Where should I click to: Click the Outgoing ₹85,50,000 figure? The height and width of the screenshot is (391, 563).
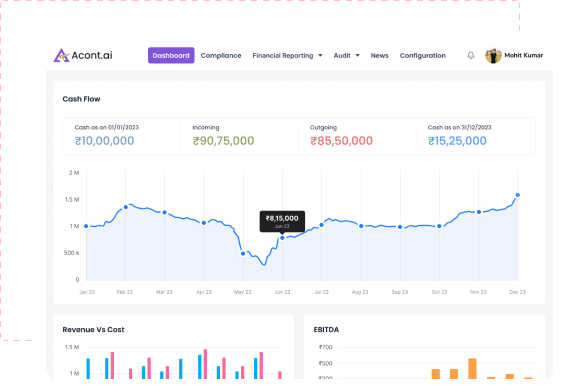click(x=341, y=141)
